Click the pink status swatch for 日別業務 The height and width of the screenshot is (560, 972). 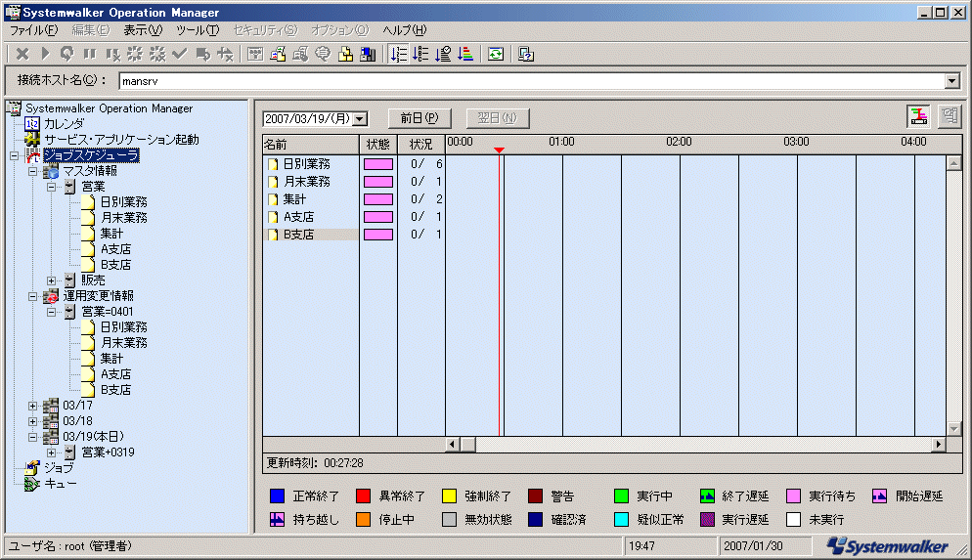(x=378, y=164)
